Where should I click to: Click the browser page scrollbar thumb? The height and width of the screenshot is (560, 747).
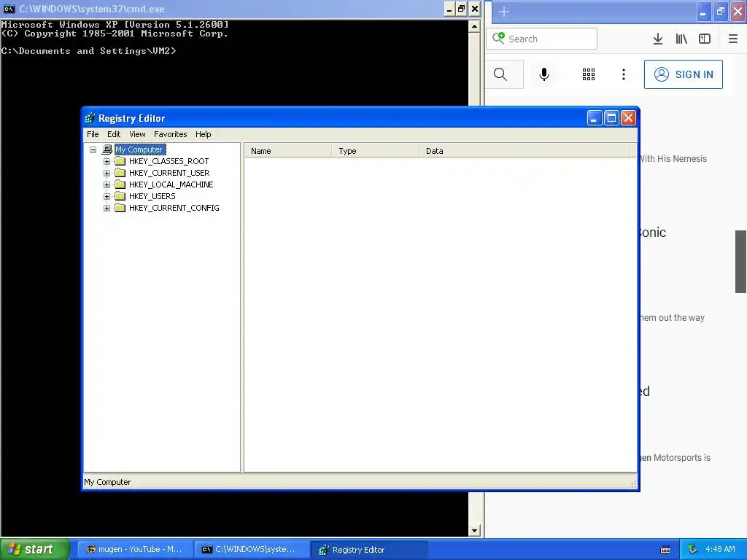[x=740, y=262]
